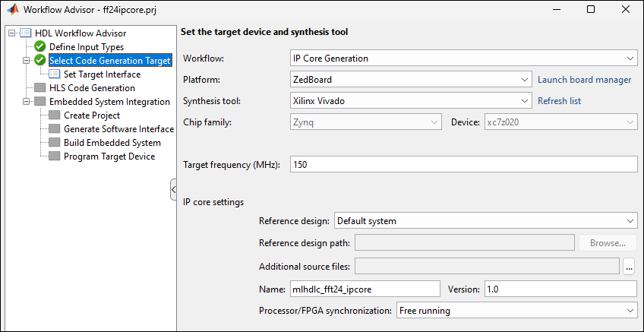Click green checkmark icon beside Select Code Generation Target
This screenshot has width=644, height=332.
coord(40,61)
